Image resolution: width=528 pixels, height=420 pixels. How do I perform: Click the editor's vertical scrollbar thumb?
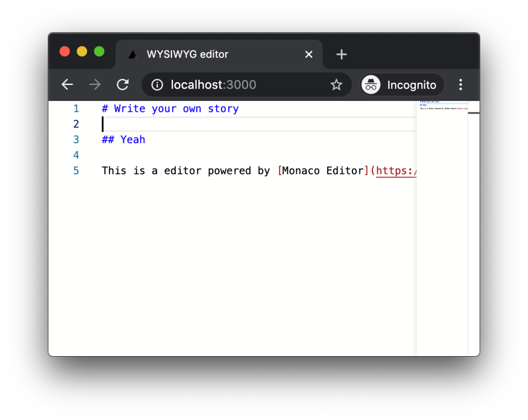[474, 113]
